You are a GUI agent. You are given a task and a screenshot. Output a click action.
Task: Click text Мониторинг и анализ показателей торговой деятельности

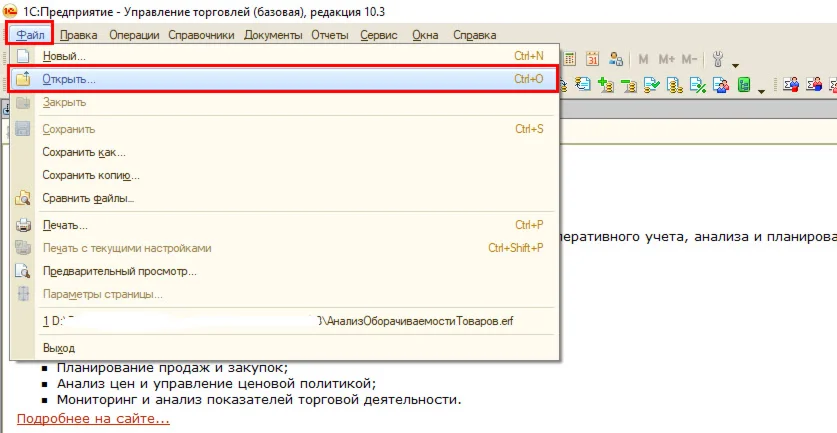pyautogui.click(x=259, y=400)
